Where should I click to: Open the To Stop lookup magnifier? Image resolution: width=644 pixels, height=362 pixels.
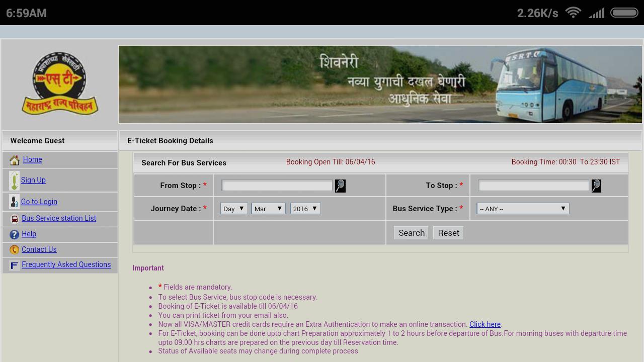(x=597, y=186)
